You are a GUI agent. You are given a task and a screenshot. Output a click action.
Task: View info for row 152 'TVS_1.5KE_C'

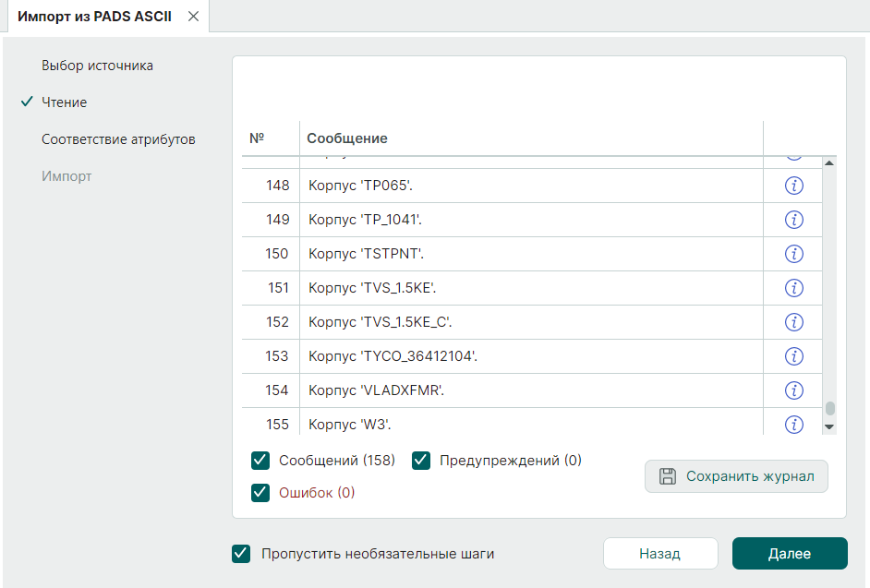pos(792,322)
